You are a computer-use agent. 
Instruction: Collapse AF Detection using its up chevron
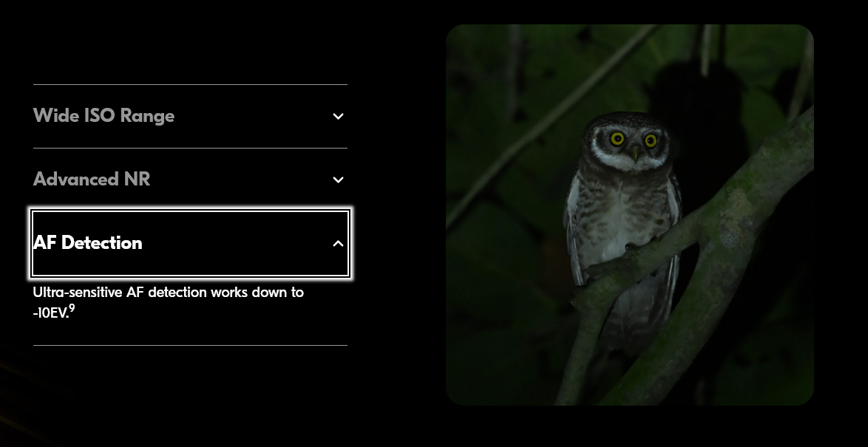pyautogui.click(x=338, y=243)
